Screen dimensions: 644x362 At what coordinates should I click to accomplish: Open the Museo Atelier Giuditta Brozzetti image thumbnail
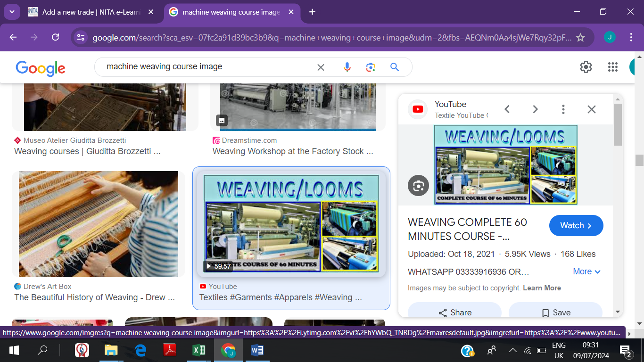[105, 107]
